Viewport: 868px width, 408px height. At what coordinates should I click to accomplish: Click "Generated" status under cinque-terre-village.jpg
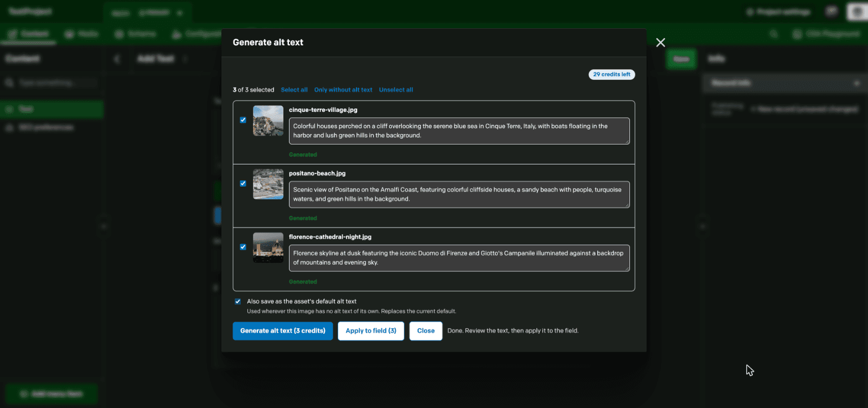(x=303, y=155)
